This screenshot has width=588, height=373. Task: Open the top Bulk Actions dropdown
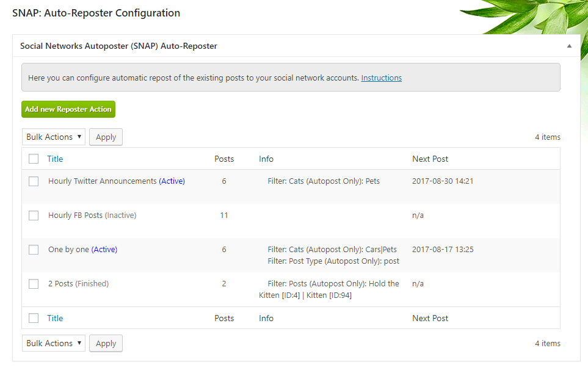[54, 137]
